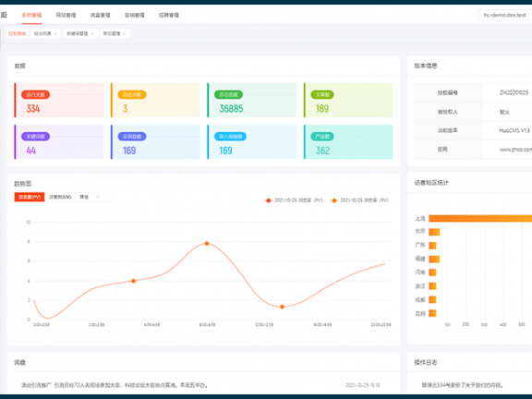Click the 总询盘数 indigo badge
Image resolution: width=532 pixels, height=399 pixels.
coord(132,137)
